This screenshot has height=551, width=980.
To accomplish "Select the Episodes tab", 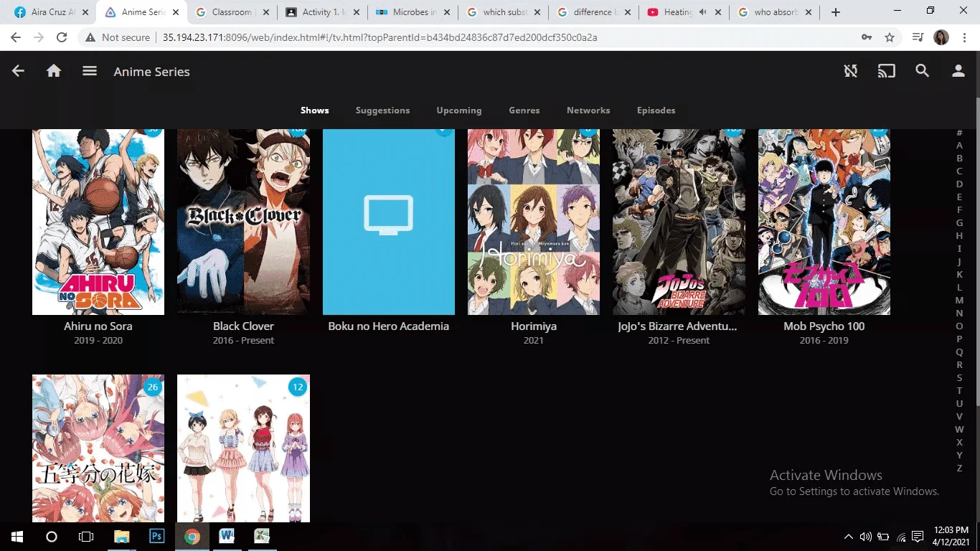I will (656, 110).
